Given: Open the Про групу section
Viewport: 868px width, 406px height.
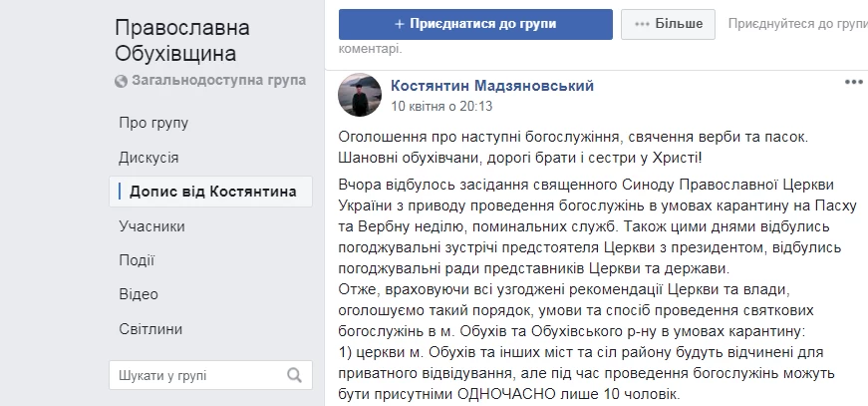Looking at the screenshot, I should point(153,123).
